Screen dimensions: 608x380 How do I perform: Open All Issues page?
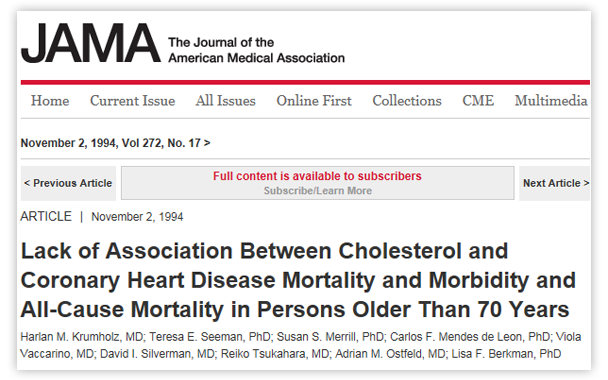225,101
